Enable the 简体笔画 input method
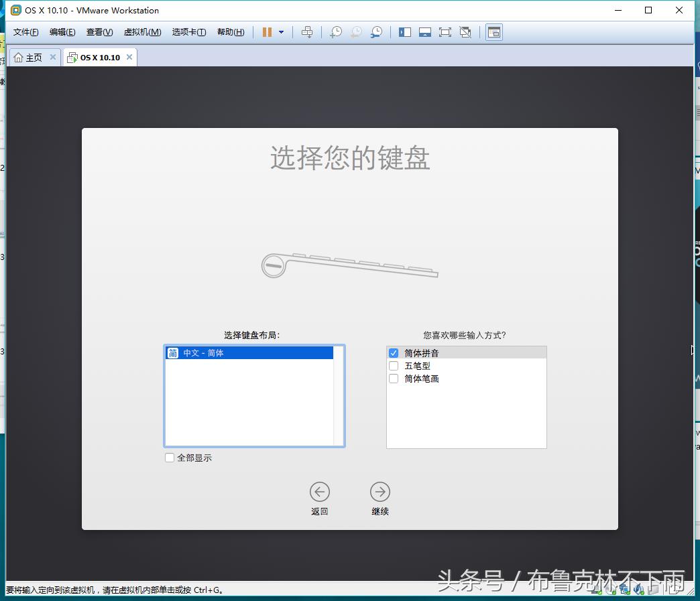 [394, 379]
